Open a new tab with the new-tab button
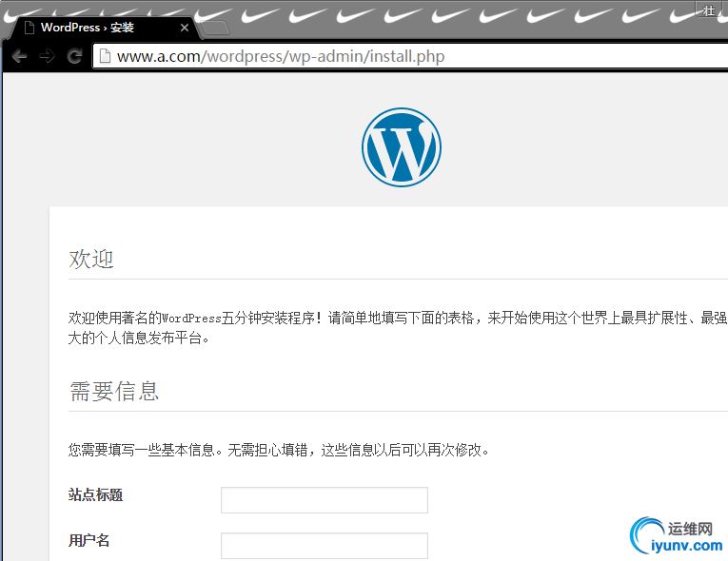The height and width of the screenshot is (561, 728). click(216, 29)
